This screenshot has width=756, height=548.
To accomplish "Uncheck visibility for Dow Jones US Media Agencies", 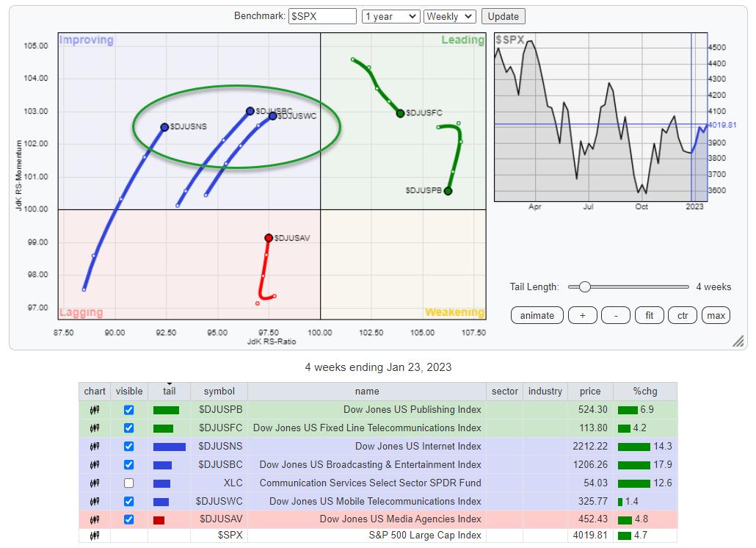I will pos(129,520).
